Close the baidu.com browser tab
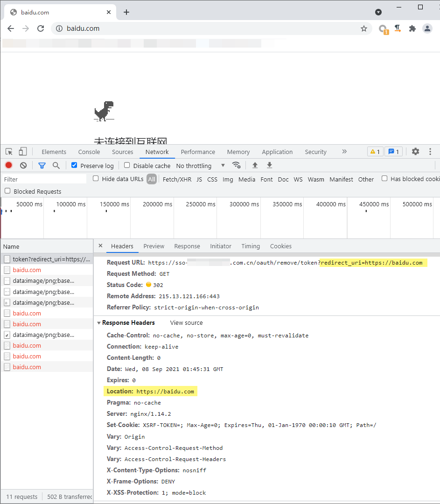 (109, 12)
